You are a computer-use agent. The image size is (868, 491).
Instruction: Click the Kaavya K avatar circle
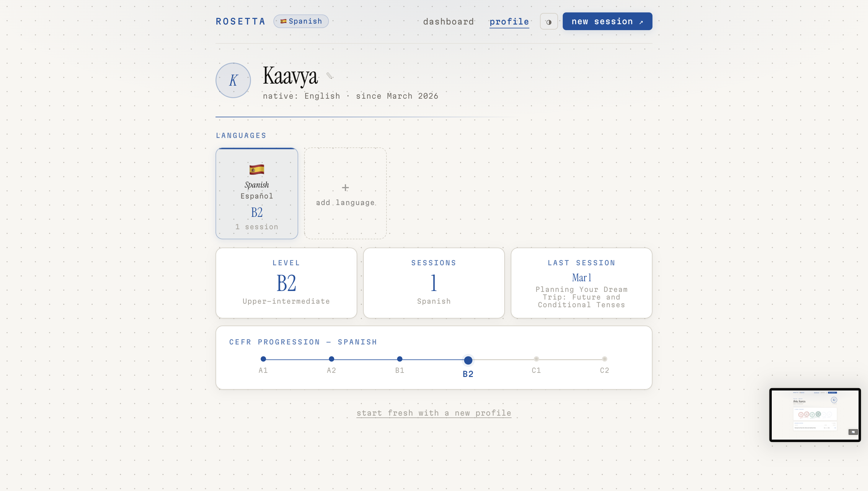(233, 80)
